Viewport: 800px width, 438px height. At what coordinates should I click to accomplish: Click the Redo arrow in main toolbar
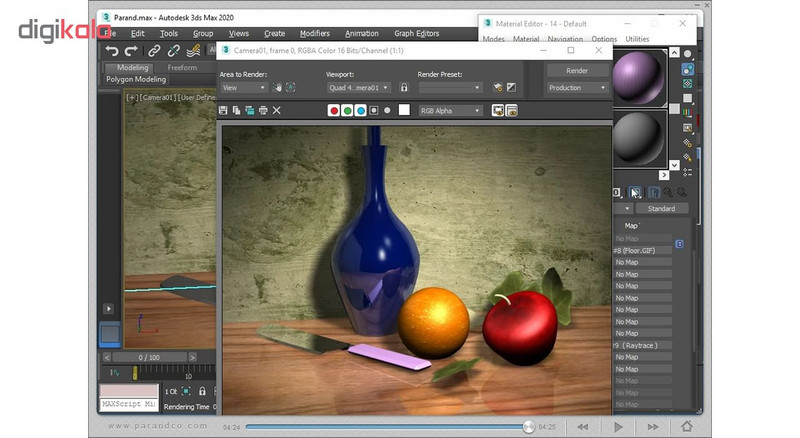pyautogui.click(x=131, y=51)
